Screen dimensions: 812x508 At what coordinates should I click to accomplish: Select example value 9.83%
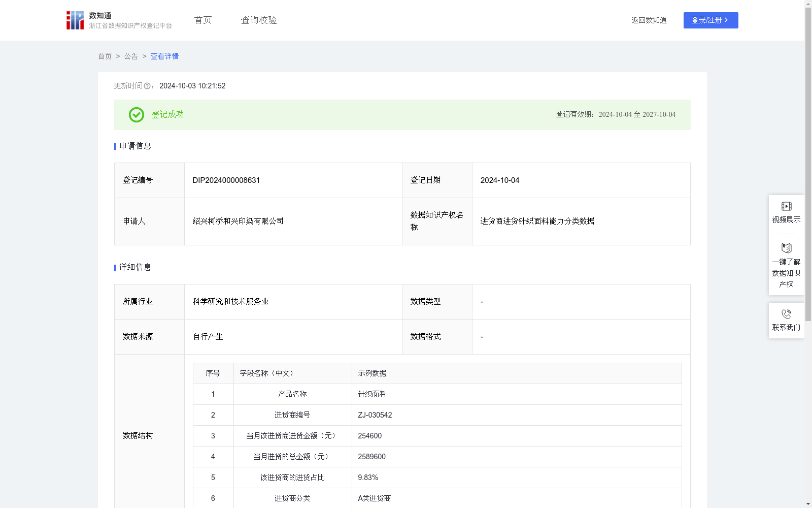[x=368, y=478]
